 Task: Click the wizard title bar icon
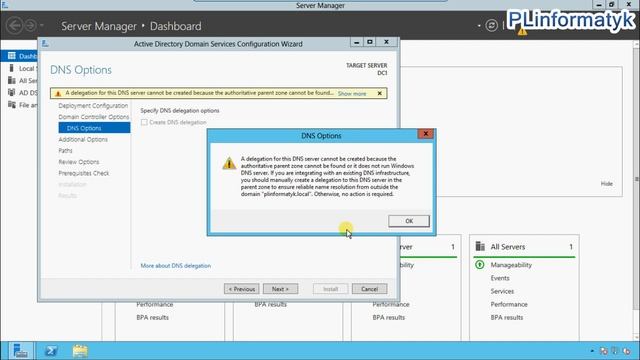(45, 43)
